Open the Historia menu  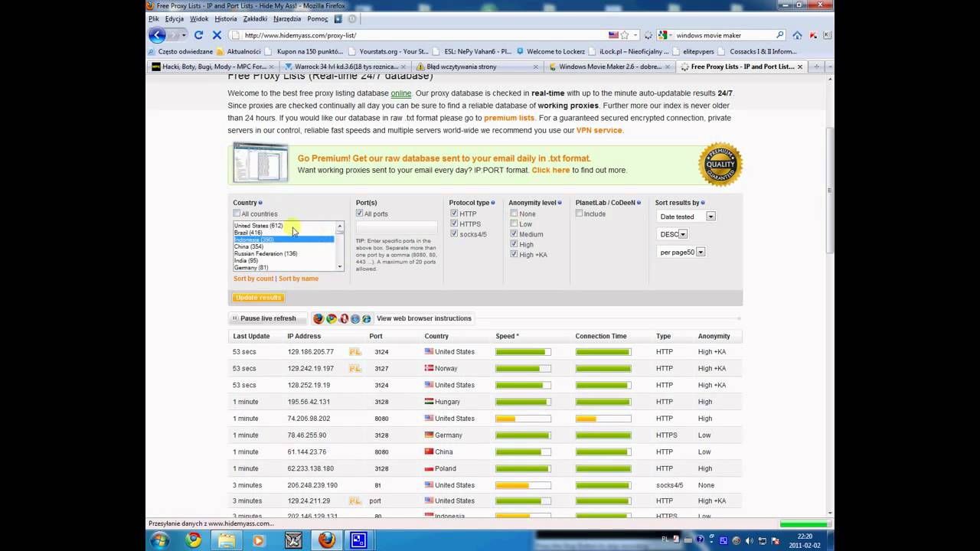click(x=226, y=18)
